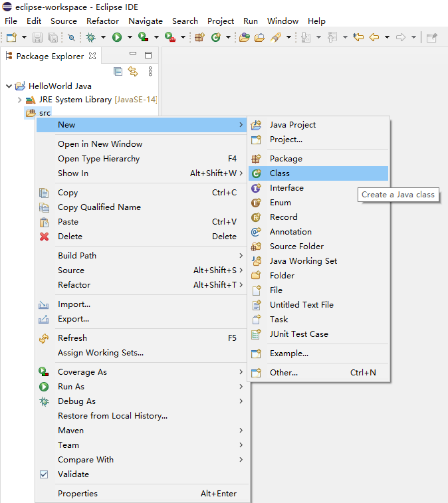This screenshot has width=448, height=503.
Task: Select Class from the New submenu
Action: point(318,173)
